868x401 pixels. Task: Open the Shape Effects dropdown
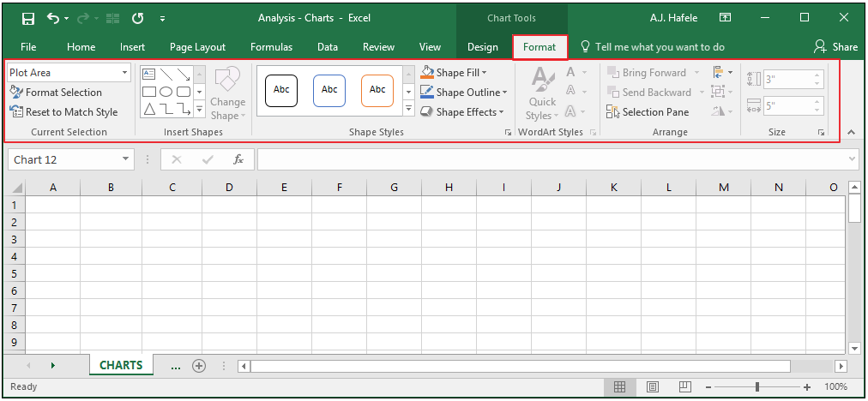tap(461, 111)
